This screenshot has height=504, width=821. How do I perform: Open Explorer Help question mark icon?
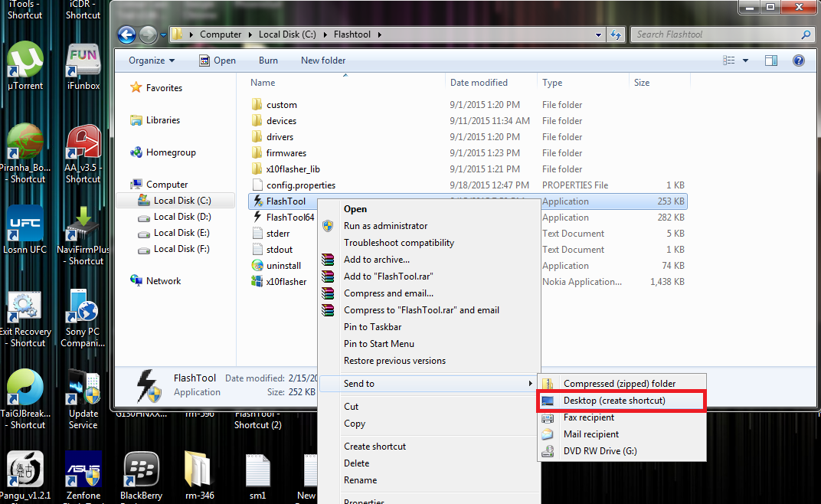(x=799, y=61)
